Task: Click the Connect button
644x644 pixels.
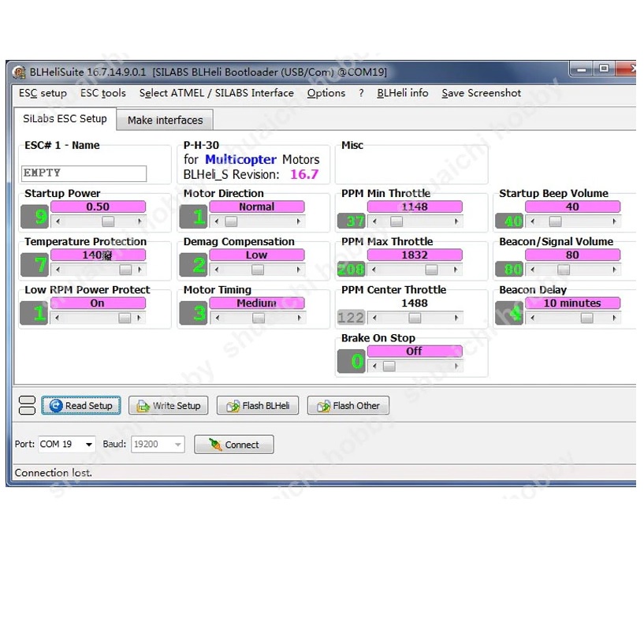Action: point(233,445)
